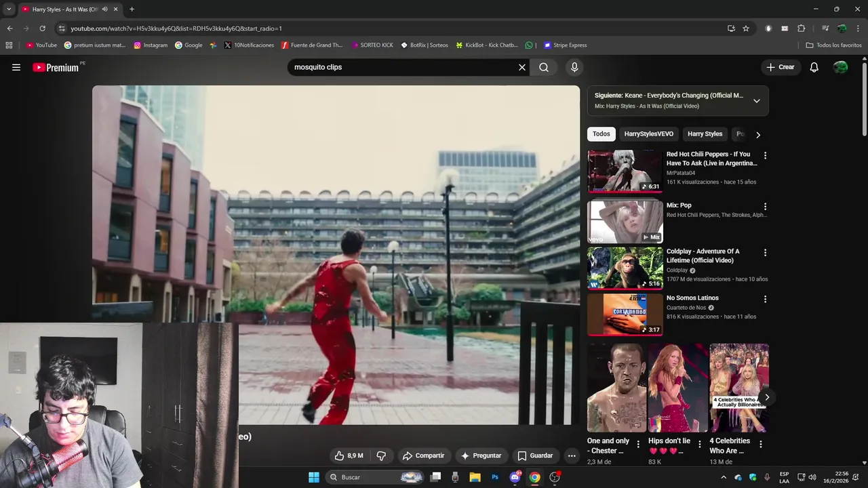Open Todos los favoritos folder
Viewport: 868px width, 488px height.
pyautogui.click(x=833, y=45)
